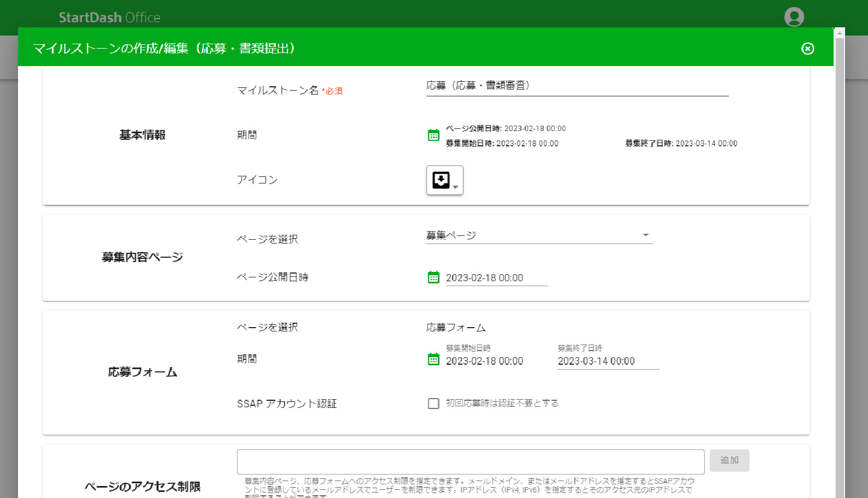
Task: Click the 募集終了日時 text in 基本情報
Action: [x=681, y=144]
